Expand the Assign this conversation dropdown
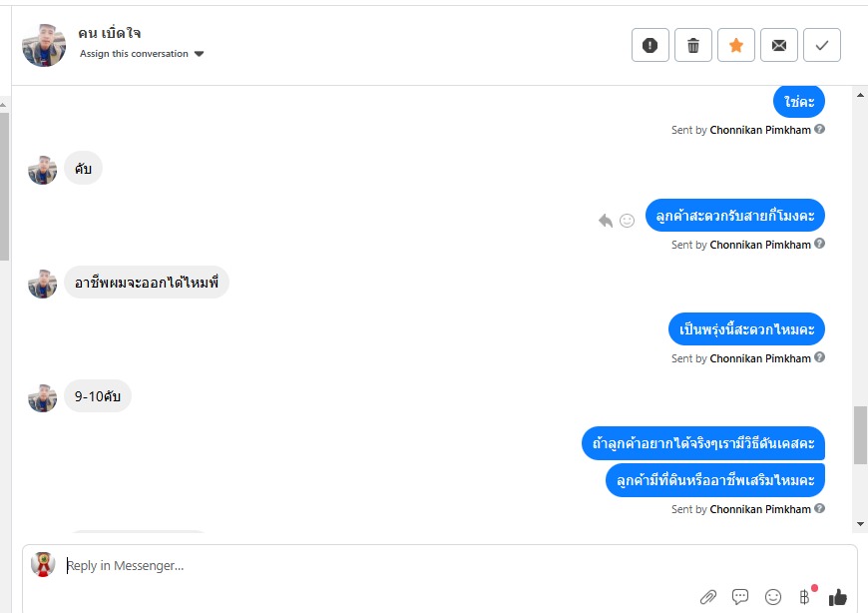The height and width of the screenshot is (613, 868). [x=142, y=54]
